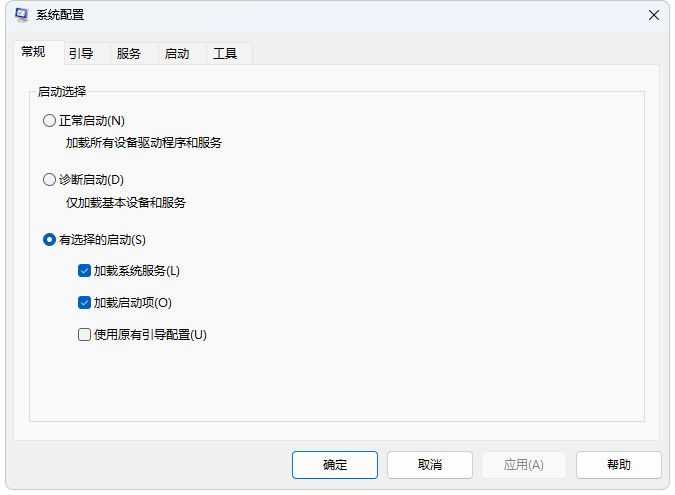Click the 启动选择 group label

click(62, 92)
